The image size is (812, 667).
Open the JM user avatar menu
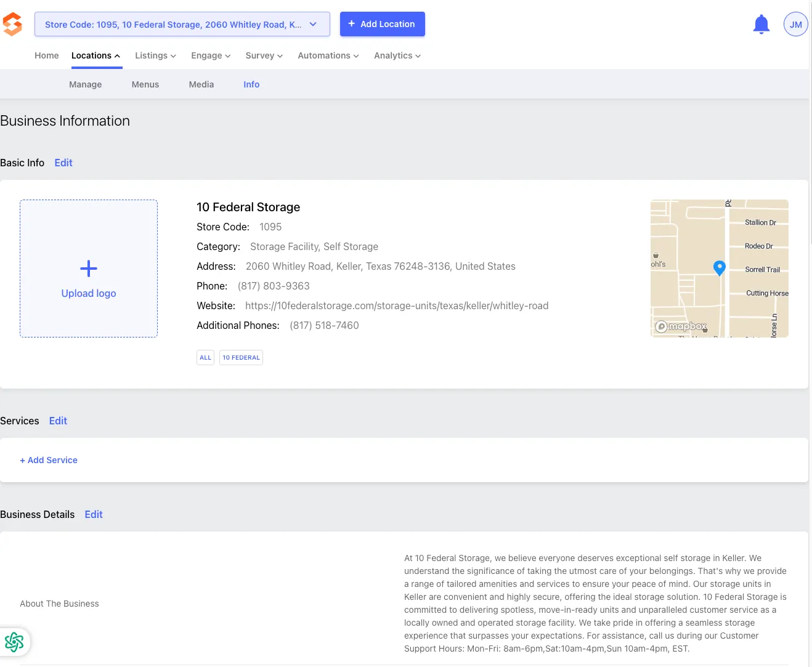click(x=796, y=24)
